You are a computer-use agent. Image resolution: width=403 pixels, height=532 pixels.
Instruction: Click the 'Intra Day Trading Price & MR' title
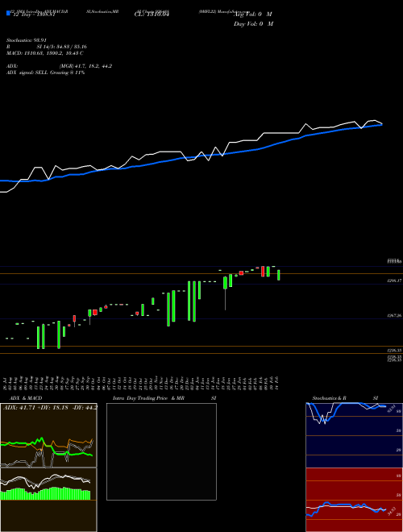pos(148,398)
